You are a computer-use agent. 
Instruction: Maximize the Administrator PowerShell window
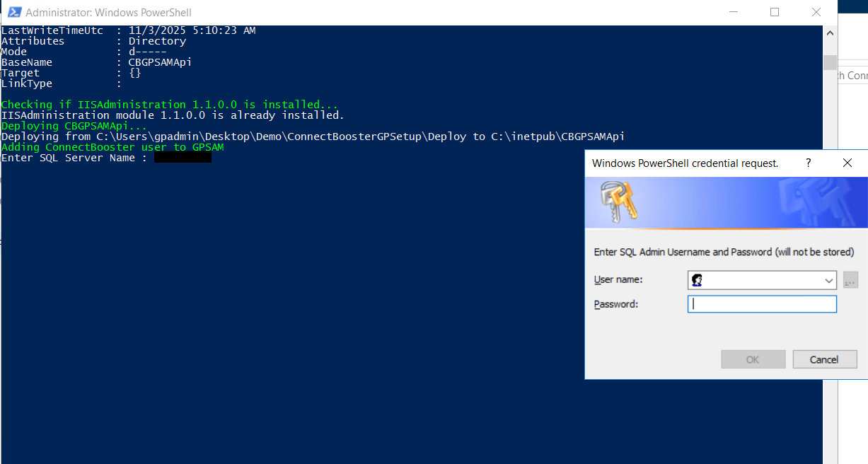pos(775,12)
